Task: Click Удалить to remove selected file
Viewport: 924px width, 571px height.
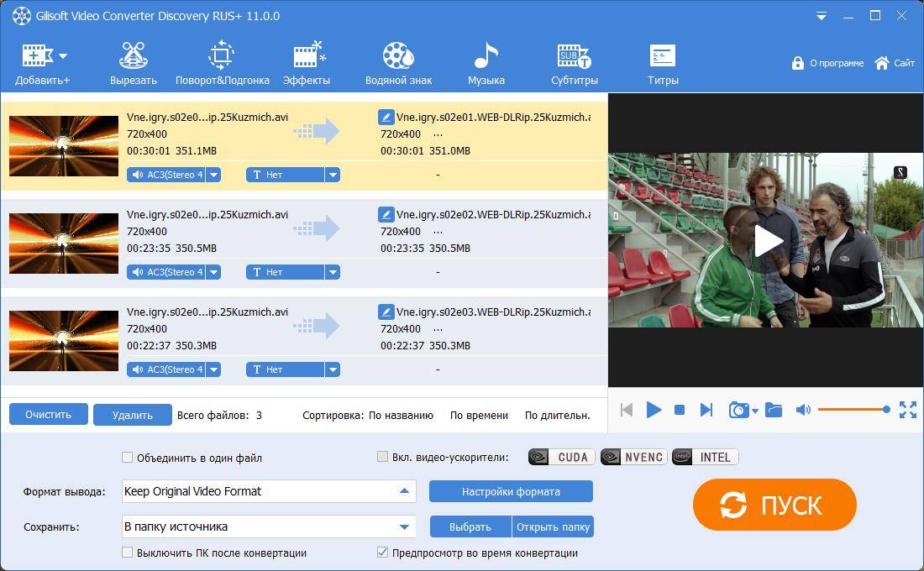Action: point(133,415)
